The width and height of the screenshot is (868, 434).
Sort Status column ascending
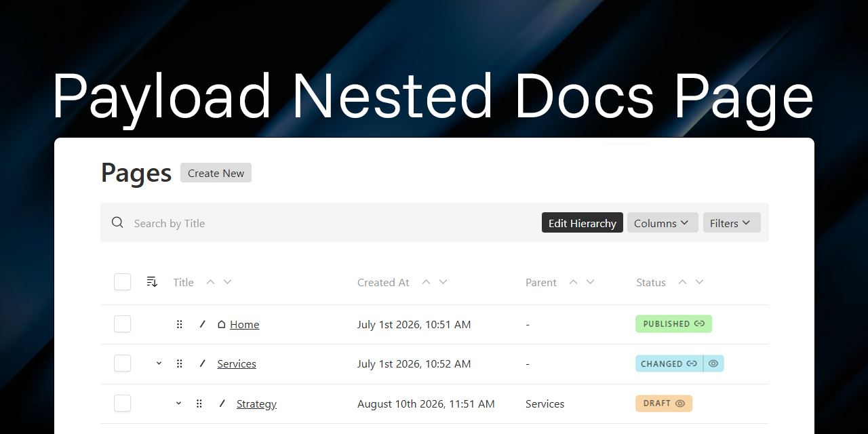[x=682, y=282]
